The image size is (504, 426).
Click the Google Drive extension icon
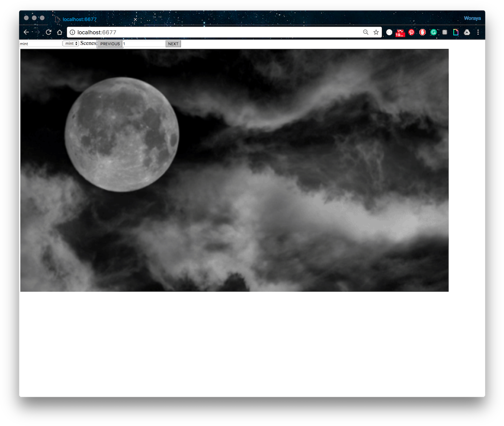coord(467,32)
